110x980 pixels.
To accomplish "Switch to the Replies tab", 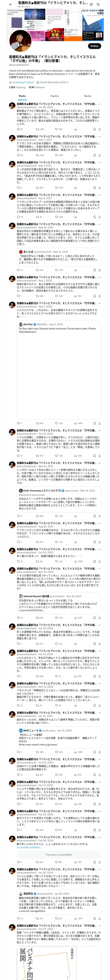I will [x=55, y=96].
